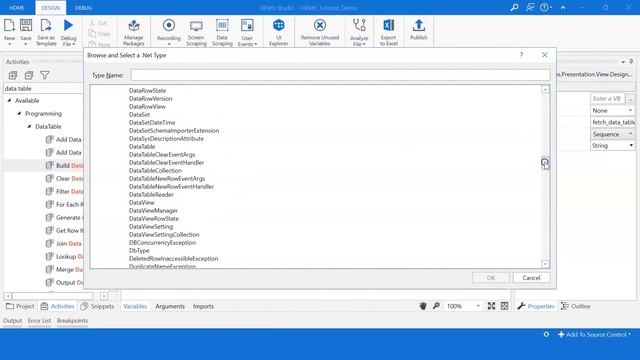The height and width of the screenshot is (360, 640).
Task: Click the Publish icon
Action: point(418,25)
